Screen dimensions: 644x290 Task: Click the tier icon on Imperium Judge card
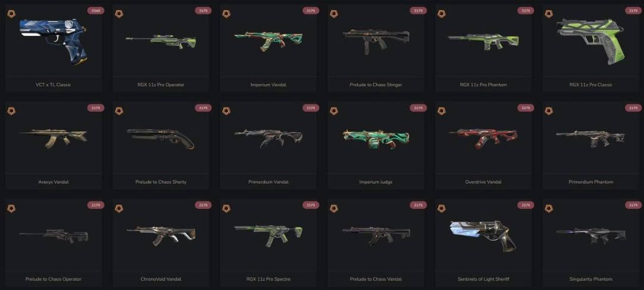333,111
